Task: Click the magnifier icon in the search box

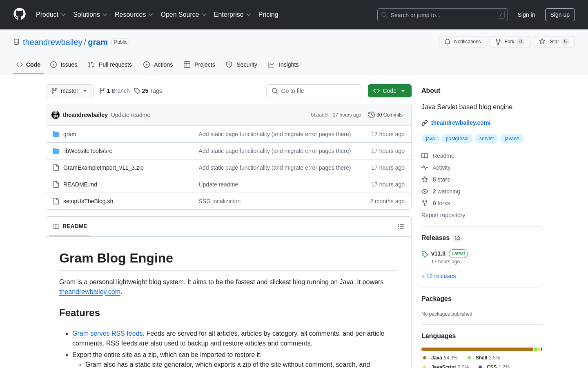Action: 384,15
